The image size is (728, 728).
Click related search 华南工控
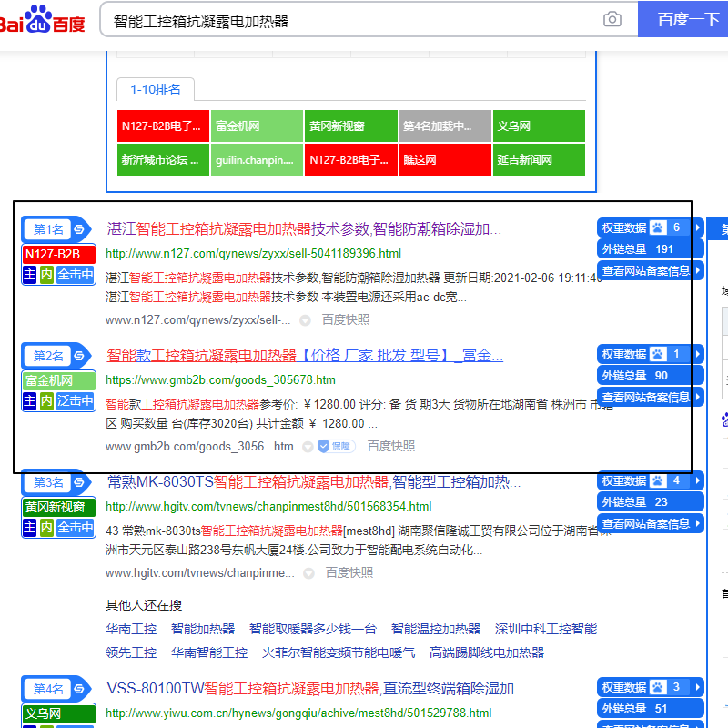pos(131,629)
